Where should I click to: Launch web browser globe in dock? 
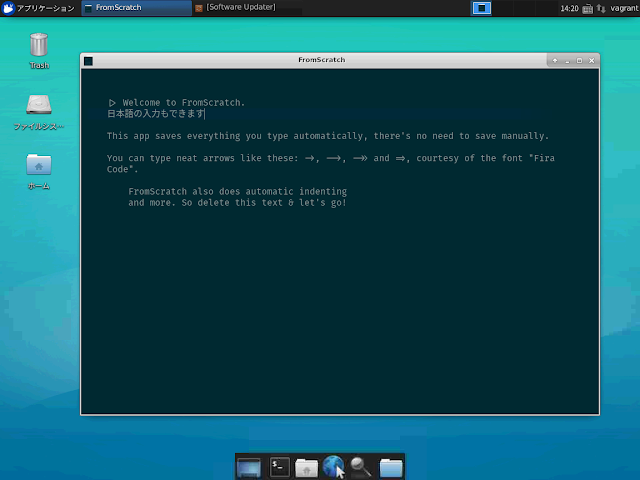(333, 467)
